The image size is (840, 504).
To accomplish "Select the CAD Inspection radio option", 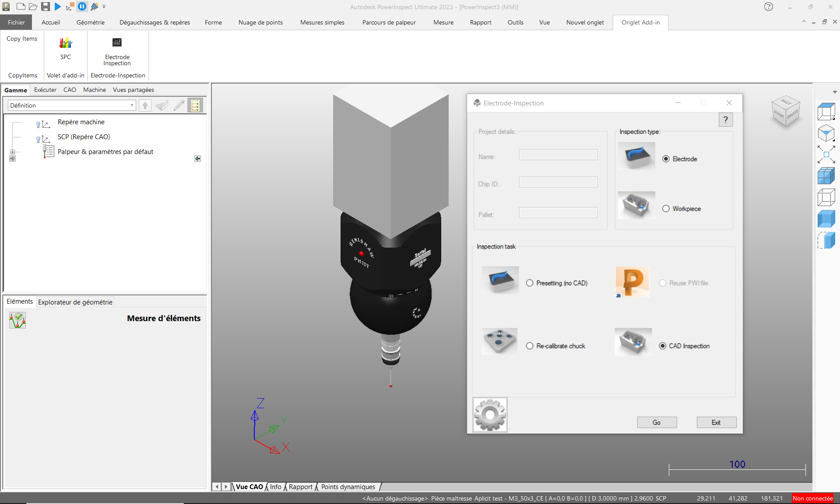I will pos(663,346).
